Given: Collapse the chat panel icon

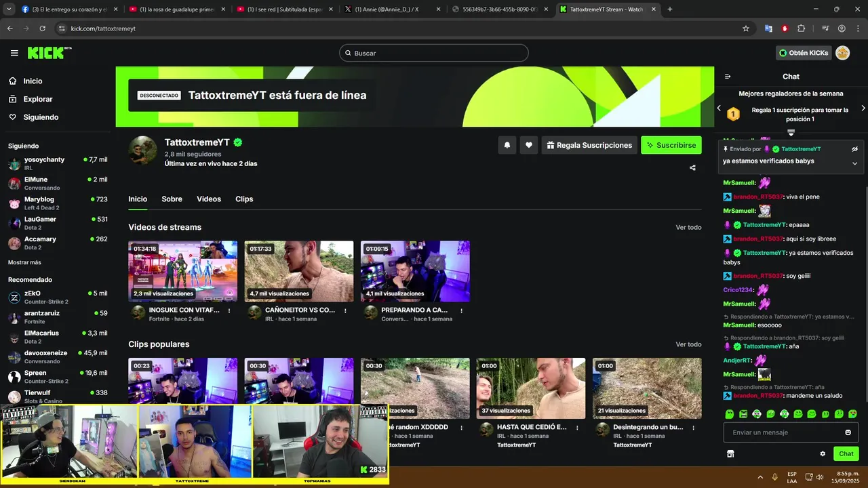Looking at the screenshot, I should 728,77.
